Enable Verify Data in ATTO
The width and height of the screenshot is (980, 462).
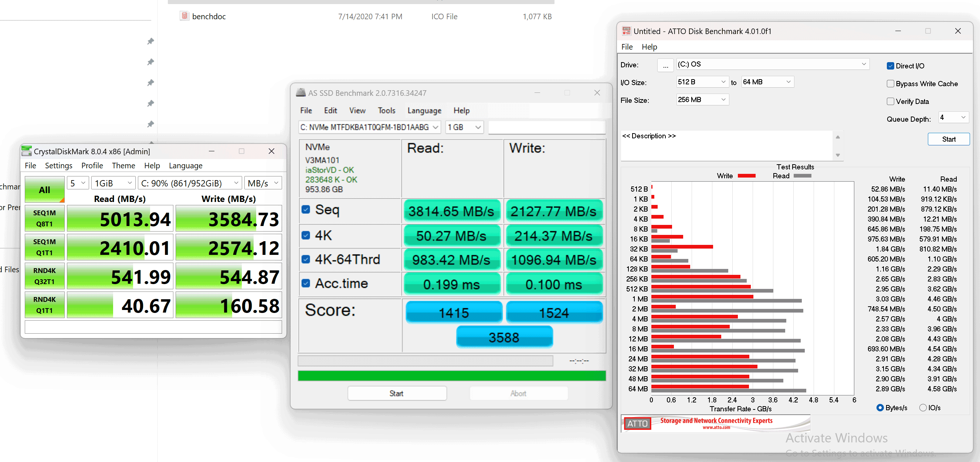coord(890,101)
